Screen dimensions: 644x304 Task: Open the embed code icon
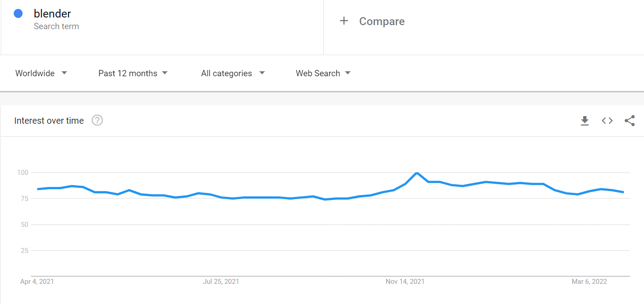click(607, 121)
